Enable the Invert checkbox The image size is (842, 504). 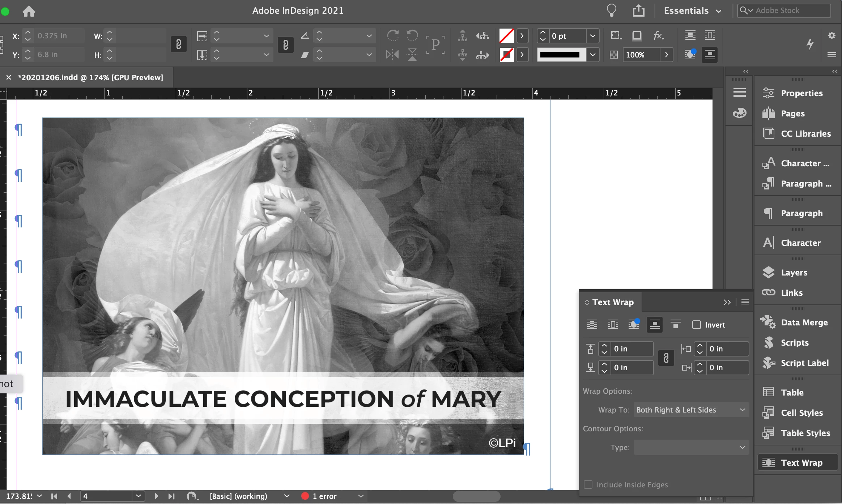[696, 325]
